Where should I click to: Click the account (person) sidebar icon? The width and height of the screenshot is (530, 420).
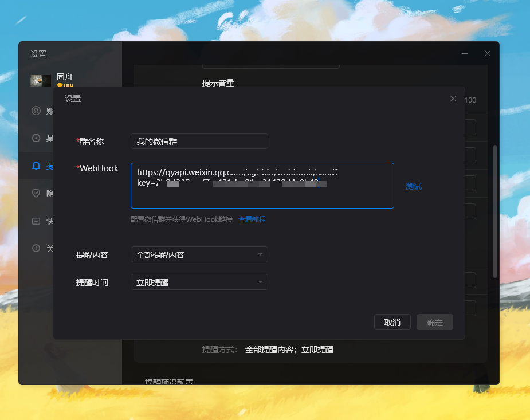(36, 111)
